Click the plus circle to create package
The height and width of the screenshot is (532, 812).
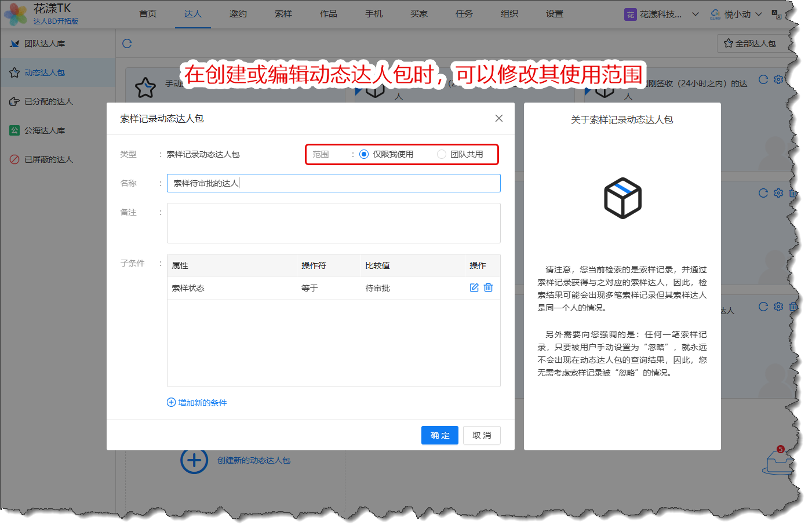click(194, 461)
